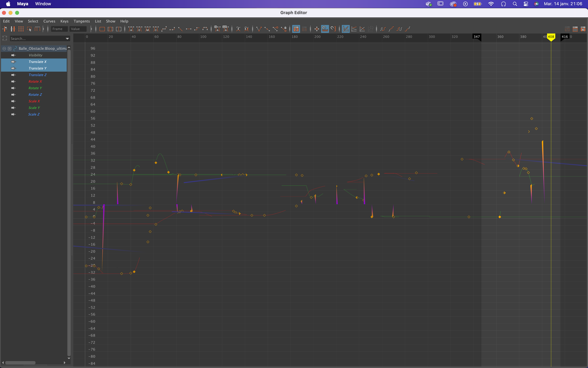Toggle the time snapping magnet

[325, 29]
